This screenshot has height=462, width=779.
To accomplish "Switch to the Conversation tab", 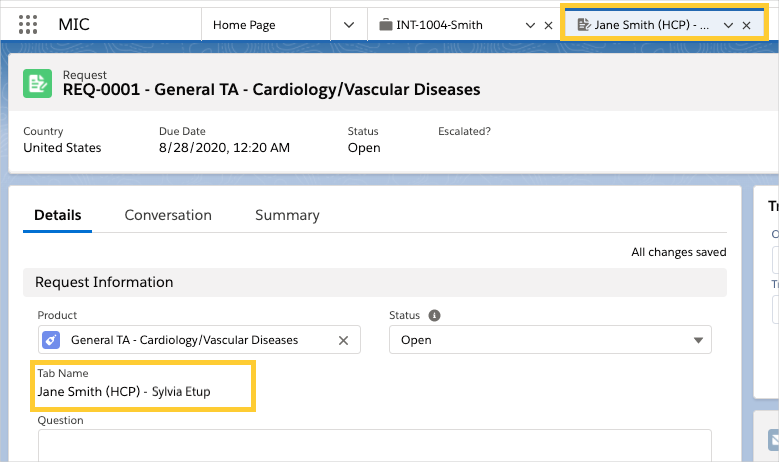I will point(168,215).
